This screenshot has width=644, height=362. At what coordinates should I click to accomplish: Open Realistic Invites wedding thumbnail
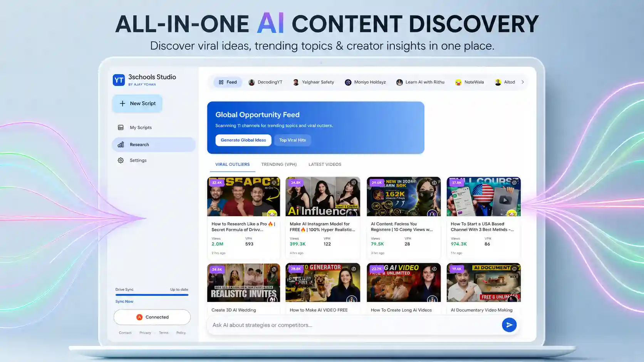pos(243,283)
